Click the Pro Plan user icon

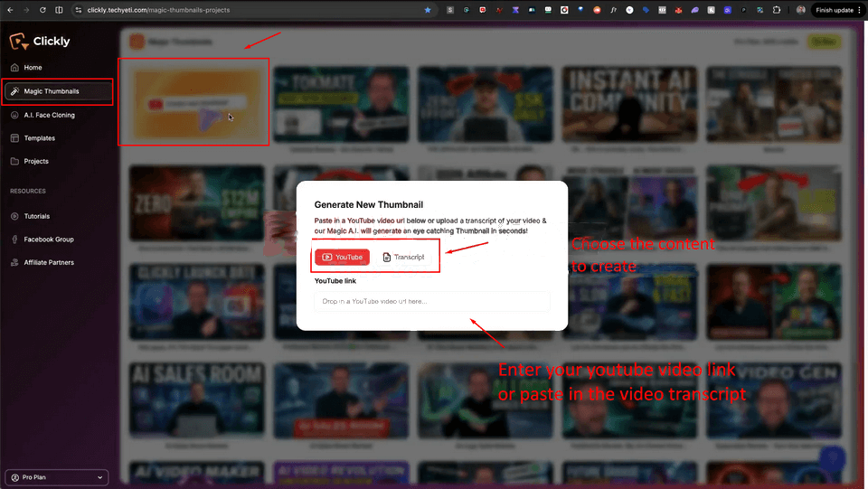pos(15,477)
